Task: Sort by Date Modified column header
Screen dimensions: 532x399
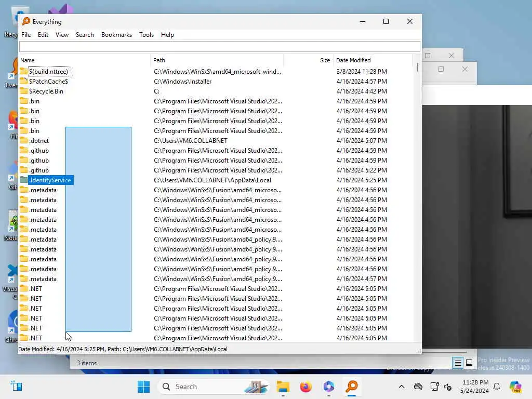Action: point(373,60)
